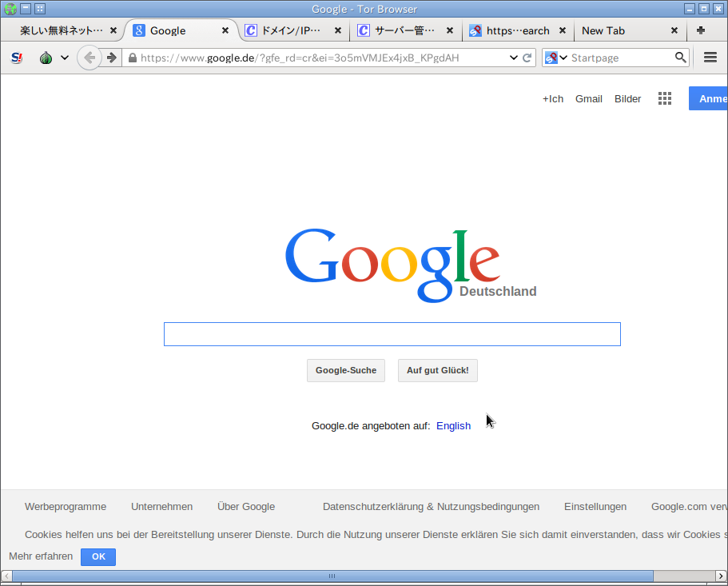Close the 楽しい無料ネット tab
Viewport: 728px width, 586px height.
click(113, 30)
